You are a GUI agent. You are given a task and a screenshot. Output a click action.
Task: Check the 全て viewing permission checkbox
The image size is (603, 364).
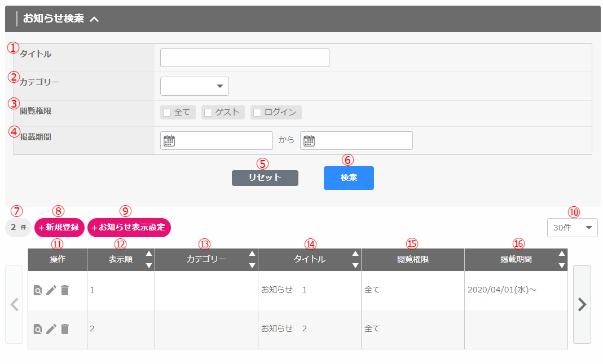click(167, 113)
